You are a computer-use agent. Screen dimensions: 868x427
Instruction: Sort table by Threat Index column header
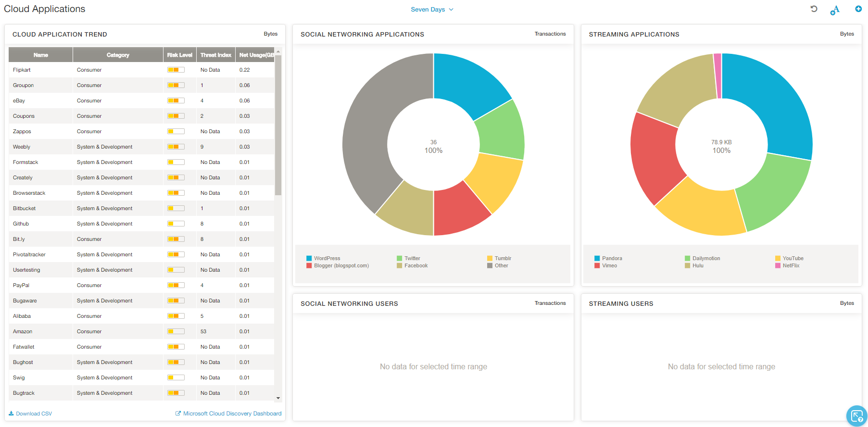pos(215,55)
